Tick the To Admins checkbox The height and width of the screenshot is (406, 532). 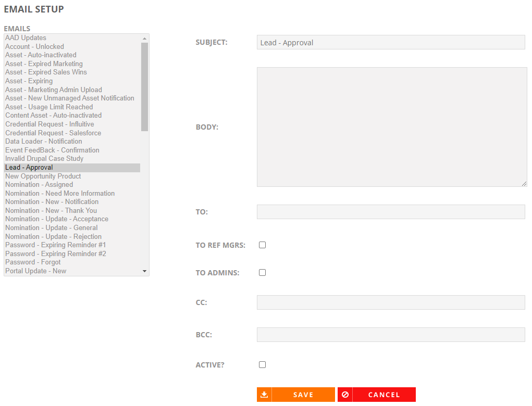[262, 272]
